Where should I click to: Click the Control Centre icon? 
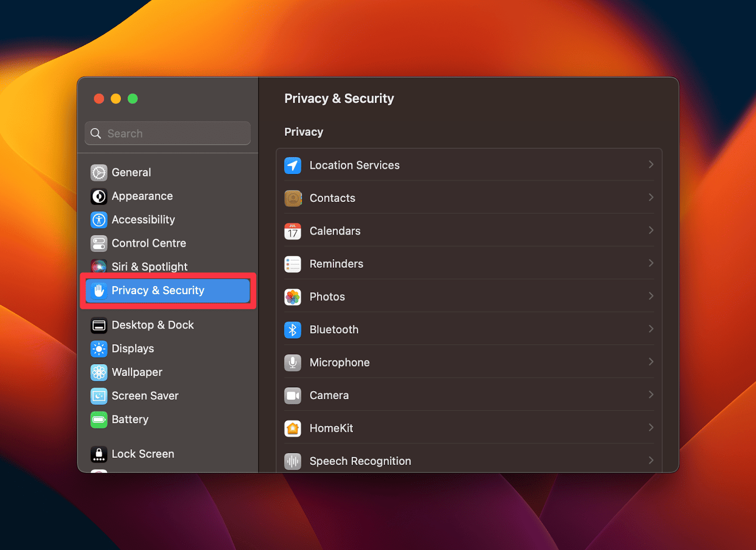pos(99,243)
